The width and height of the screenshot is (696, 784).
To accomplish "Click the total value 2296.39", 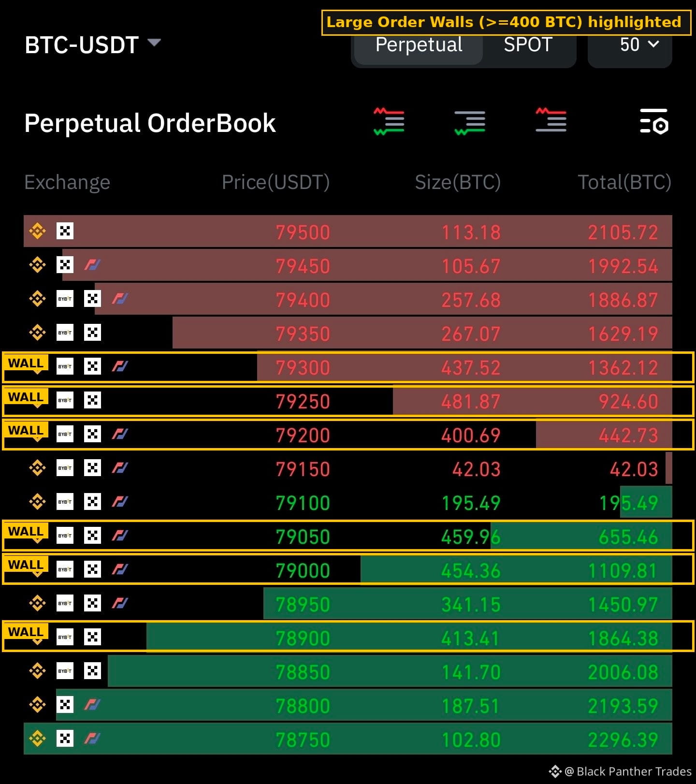I will pyautogui.click(x=623, y=740).
